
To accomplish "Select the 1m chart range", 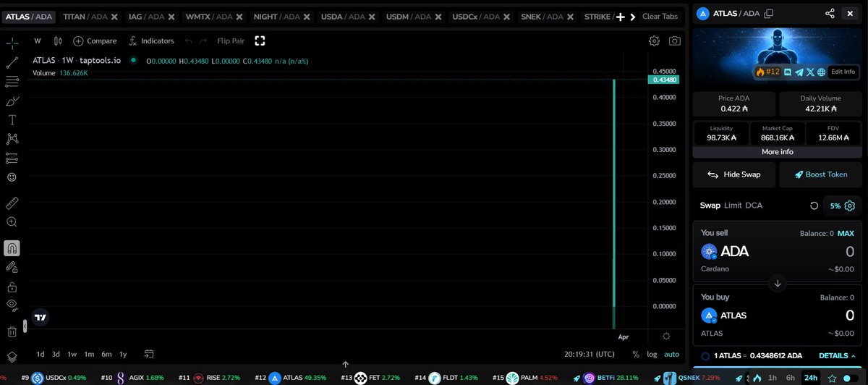I will point(89,354).
